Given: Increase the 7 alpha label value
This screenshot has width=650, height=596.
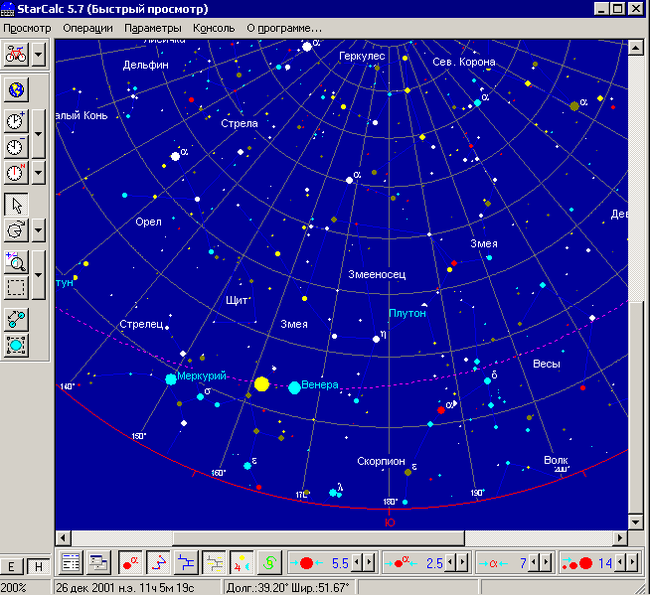Looking at the screenshot, I should click(x=546, y=563).
